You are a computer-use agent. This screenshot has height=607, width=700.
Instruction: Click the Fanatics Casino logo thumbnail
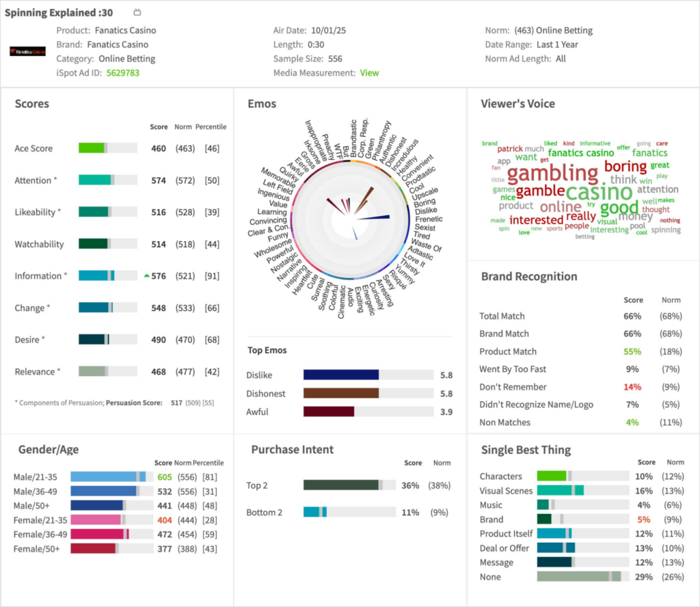coord(28,51)
